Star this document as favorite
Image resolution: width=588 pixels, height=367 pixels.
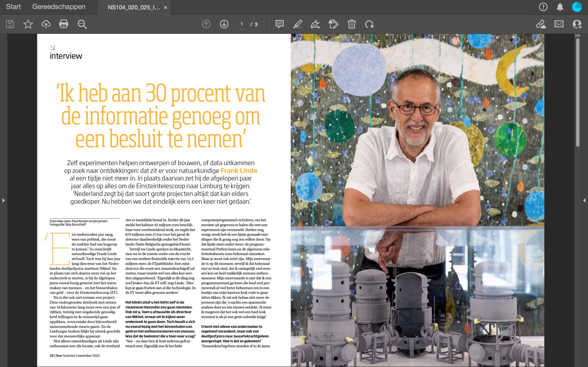click(28, 24)
